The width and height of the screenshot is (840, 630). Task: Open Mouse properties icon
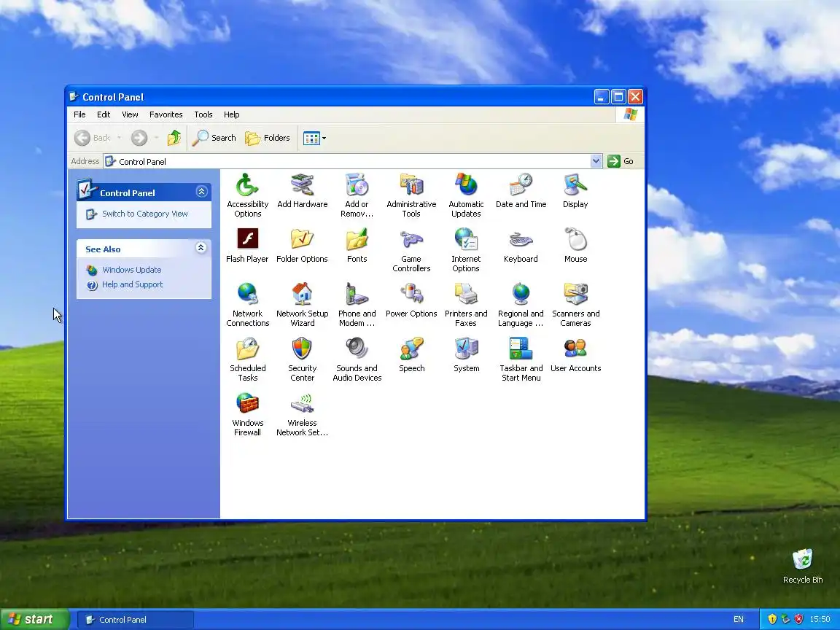(x=575, y=245)
